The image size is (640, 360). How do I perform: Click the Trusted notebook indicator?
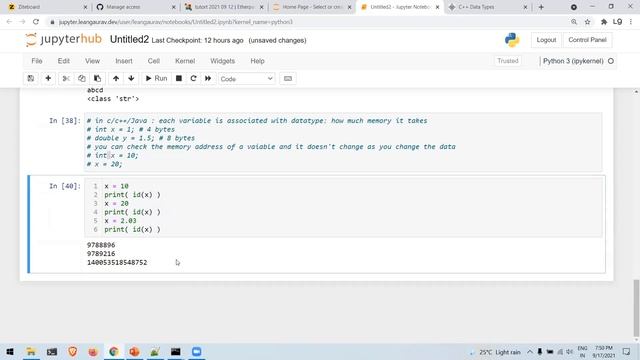[508, 61]
